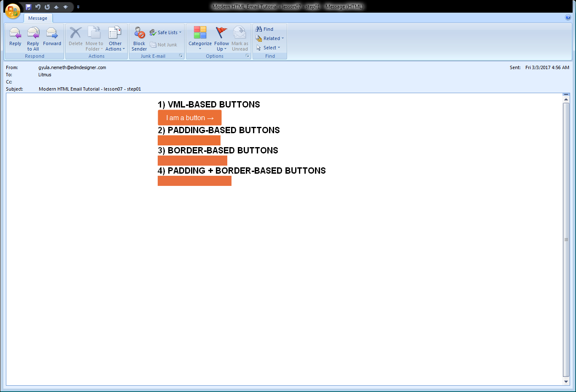Screen dimensions: 576x392
Task: Open the Office application menu
Action: click(x=12, y=11)
